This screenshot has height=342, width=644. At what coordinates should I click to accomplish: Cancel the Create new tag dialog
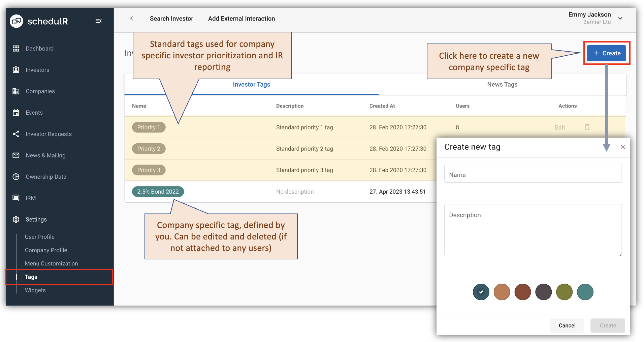[567, 325]
